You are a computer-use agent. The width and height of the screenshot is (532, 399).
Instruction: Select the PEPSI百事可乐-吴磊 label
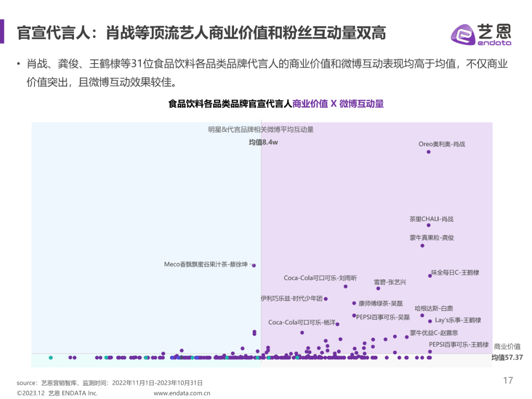tap(383, 317)
